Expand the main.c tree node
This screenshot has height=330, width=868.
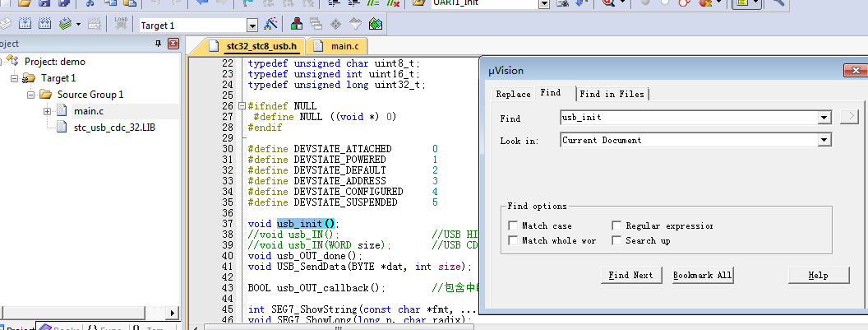point(48,111)
